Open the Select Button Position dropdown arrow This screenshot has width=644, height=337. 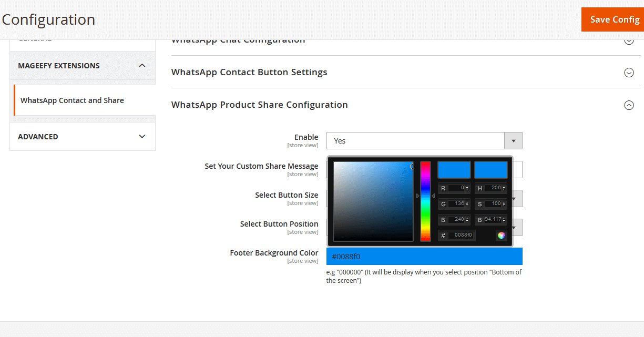pyautogui.click(x=517, y=228)
